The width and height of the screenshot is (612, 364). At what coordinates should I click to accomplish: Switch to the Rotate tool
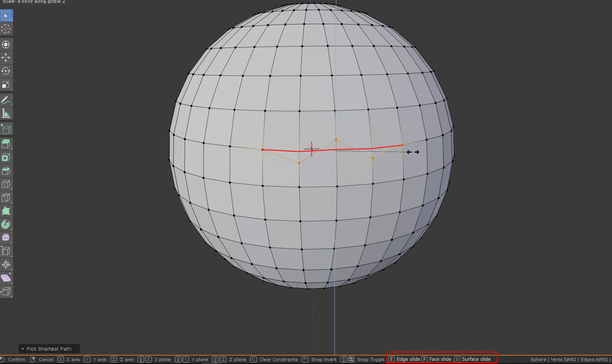(x=6, y=71)
